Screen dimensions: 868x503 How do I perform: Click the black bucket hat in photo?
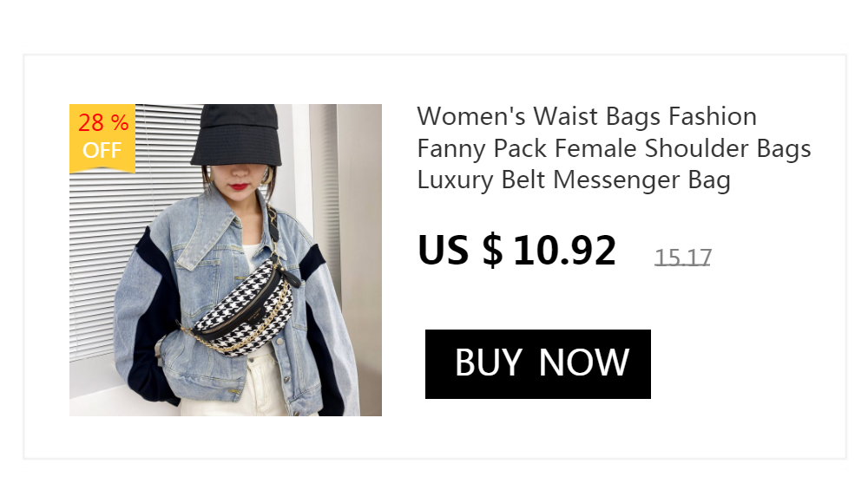click(x=236, y=134)
